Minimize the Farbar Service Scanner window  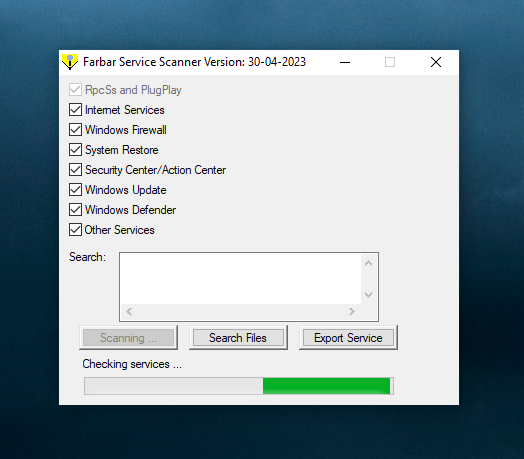click(345, 62)
